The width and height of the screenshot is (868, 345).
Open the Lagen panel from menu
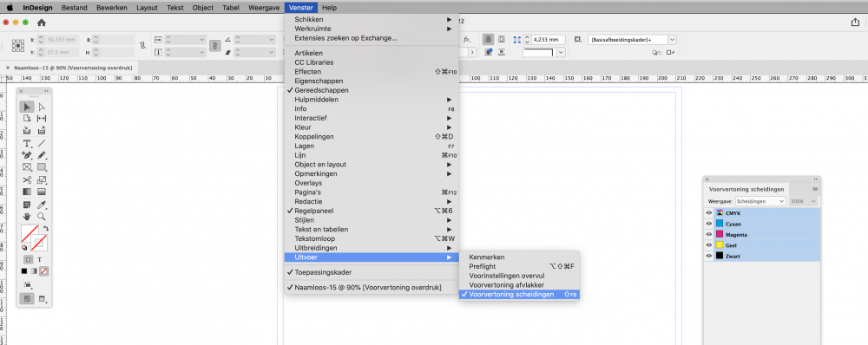coord(372,146)
